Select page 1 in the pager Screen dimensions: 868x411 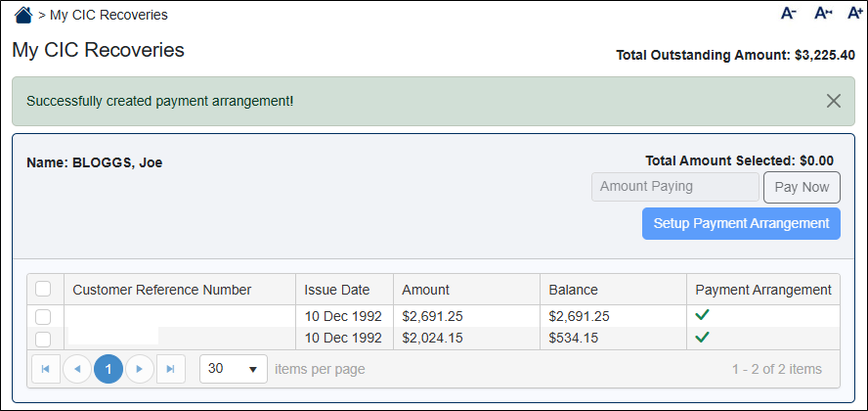(108, 369)
